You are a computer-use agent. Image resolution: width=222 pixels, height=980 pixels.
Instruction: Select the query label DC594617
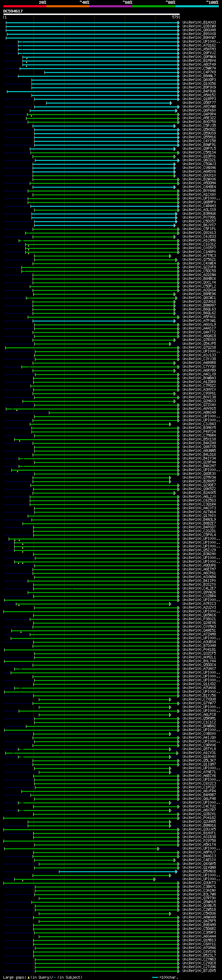(x=13, y=11)
